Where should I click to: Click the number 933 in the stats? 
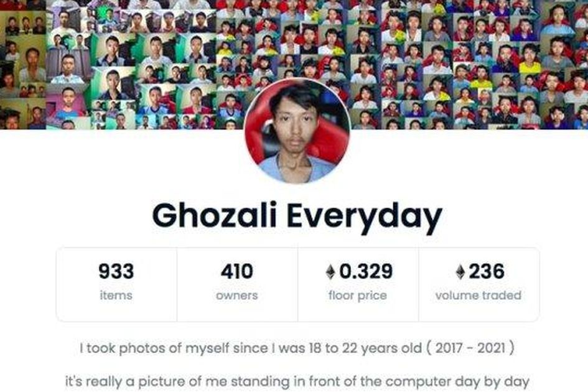[x=116, y=271]
